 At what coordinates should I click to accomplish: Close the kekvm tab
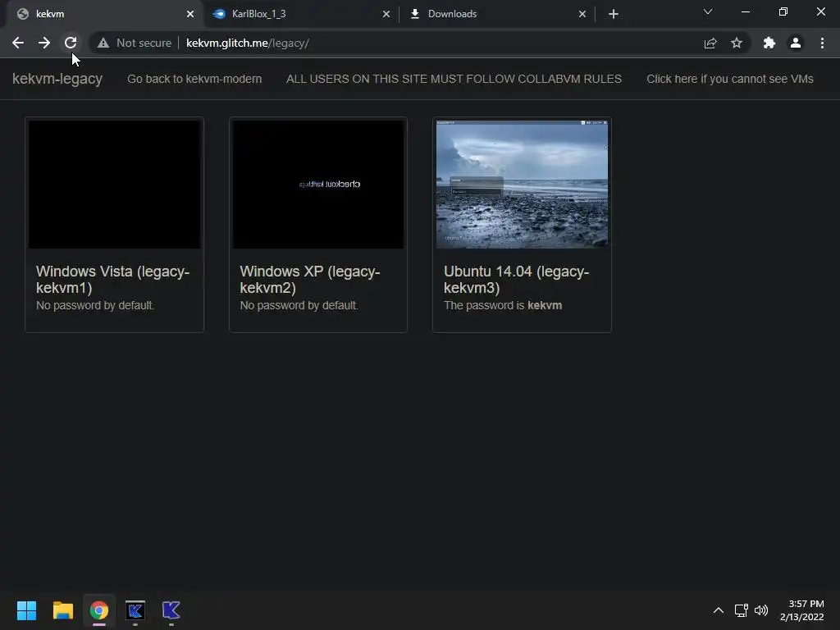tap(190, 14)
